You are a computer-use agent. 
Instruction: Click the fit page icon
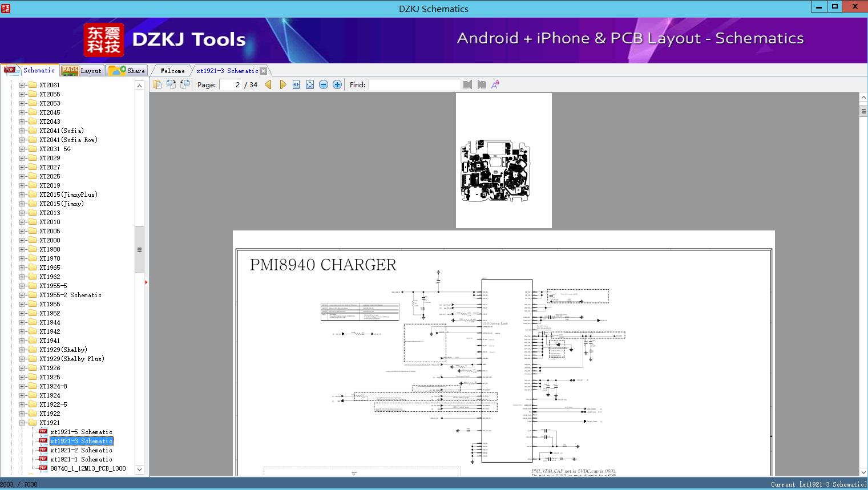310,84
